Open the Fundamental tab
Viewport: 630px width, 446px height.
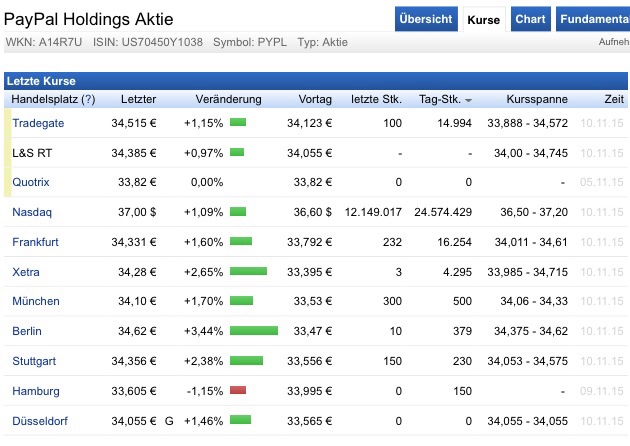point(593,19)
